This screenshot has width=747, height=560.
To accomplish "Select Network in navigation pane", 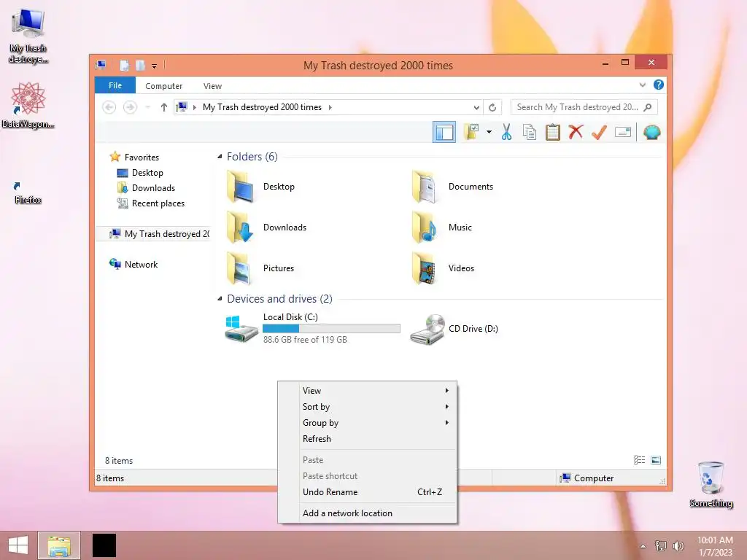I will [x=133, y=264].
